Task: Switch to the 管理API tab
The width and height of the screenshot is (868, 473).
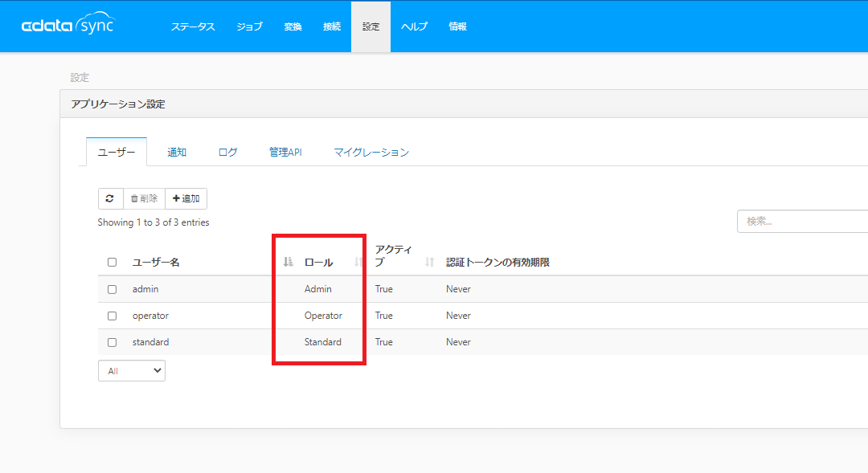Action: (x=285, y=153)
